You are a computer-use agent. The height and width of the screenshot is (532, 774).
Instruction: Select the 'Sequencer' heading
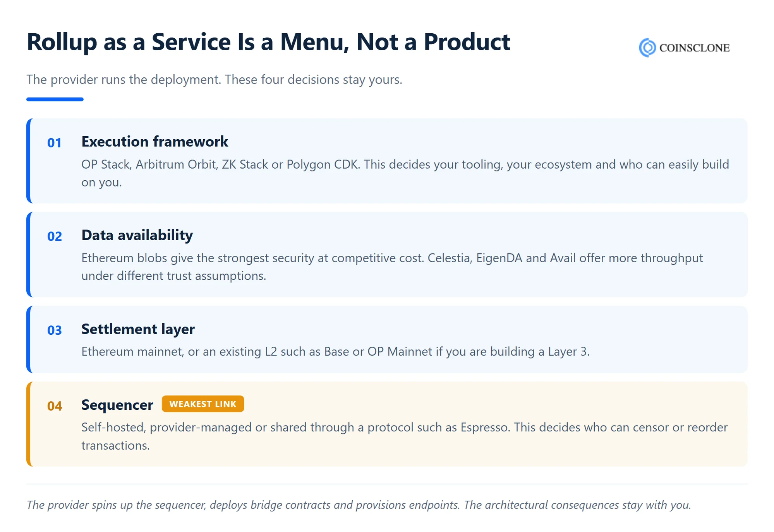point(117,405)
